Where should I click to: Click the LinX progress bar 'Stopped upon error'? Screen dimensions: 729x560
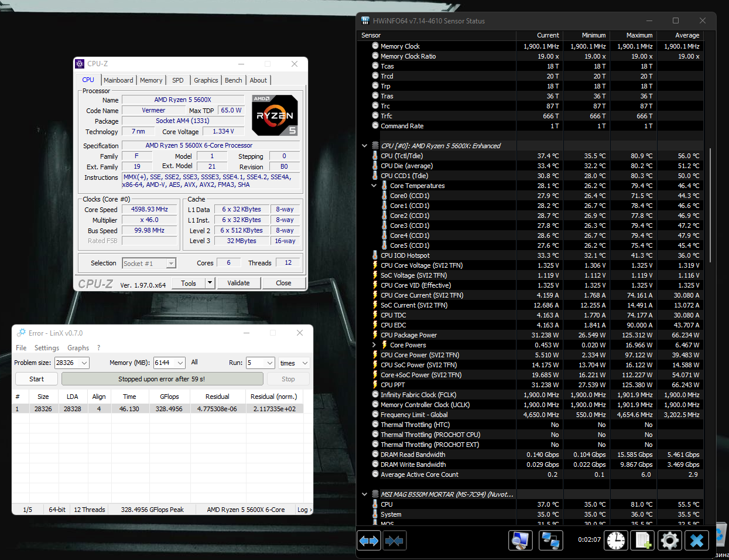[x=162, y=379]
